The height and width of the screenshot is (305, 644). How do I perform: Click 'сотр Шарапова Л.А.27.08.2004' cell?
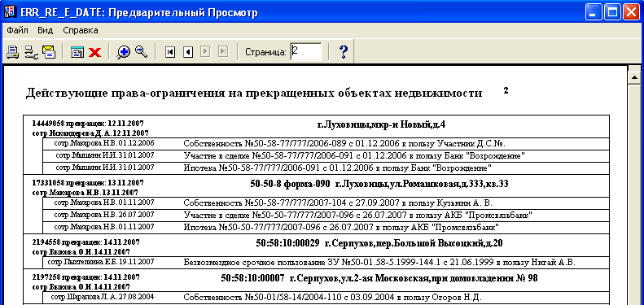(x=103, y=297)
